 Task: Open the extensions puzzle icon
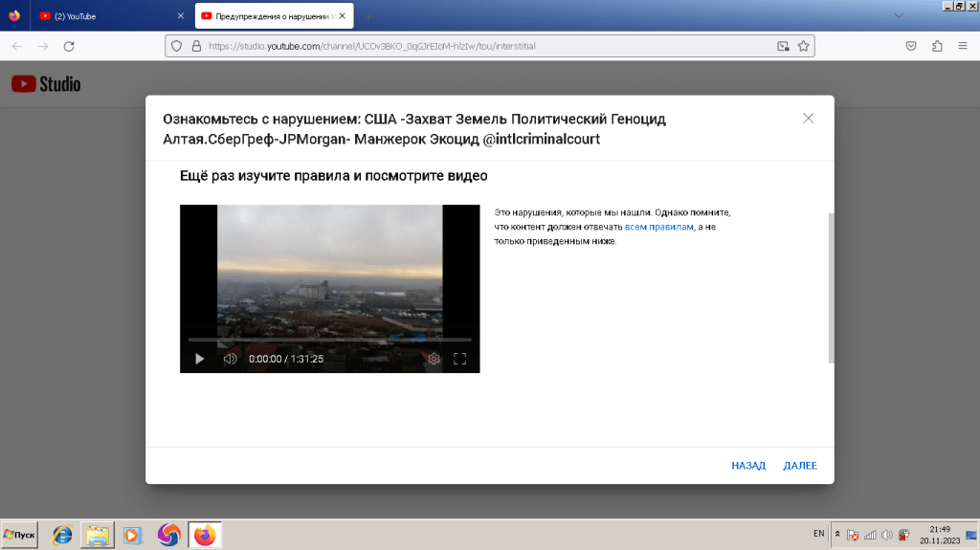[x=937, y=46]
